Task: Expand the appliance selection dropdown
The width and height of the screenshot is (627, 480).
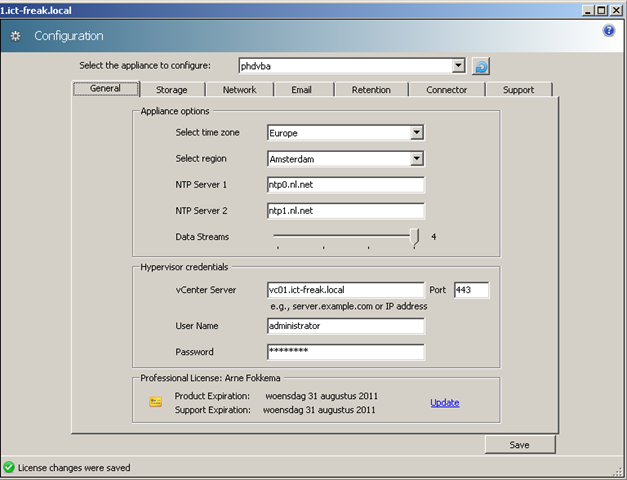Action: (x=459, y=66)
